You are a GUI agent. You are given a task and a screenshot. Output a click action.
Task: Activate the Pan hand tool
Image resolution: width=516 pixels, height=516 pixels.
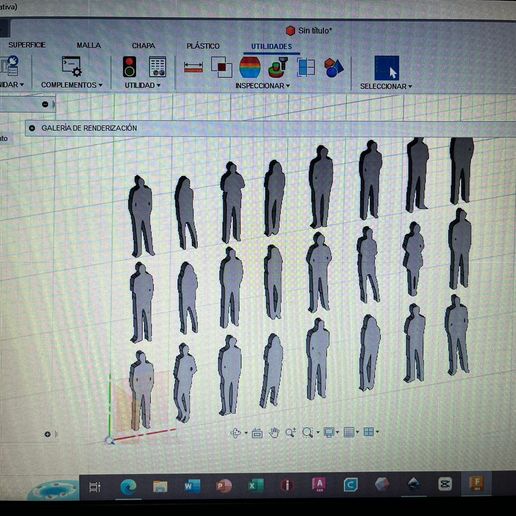pos(274,433)
